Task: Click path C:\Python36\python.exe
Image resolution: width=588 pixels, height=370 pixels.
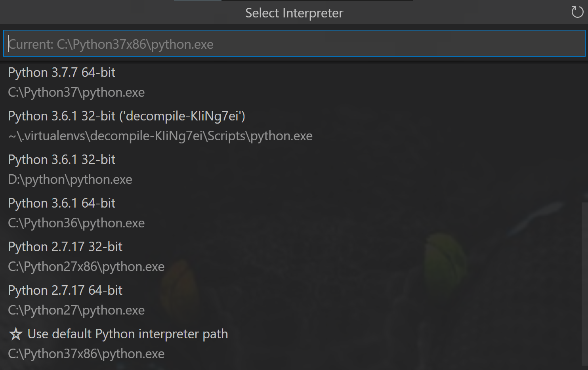Action: click(76, 223)
